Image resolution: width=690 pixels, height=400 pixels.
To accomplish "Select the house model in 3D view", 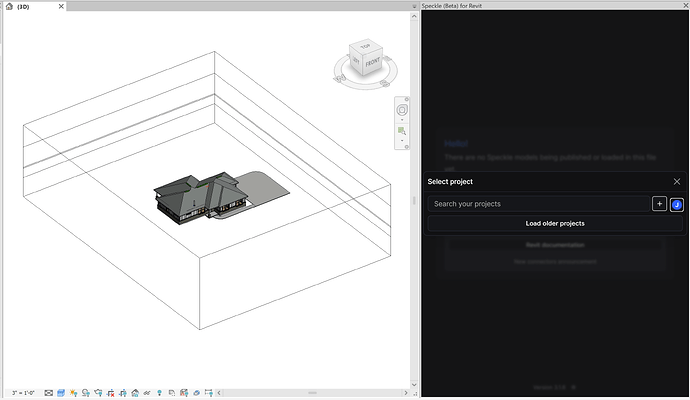I will [x=202, y=197].
